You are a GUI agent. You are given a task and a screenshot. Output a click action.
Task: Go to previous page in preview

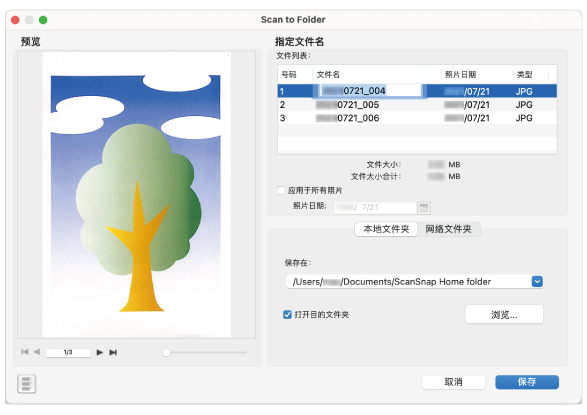(37, 352)
